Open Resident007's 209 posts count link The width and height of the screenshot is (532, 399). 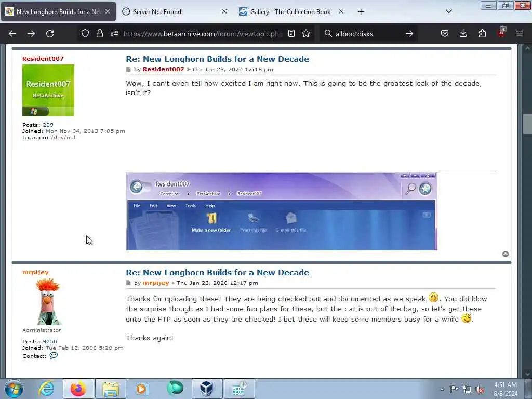tap(48, 125)
